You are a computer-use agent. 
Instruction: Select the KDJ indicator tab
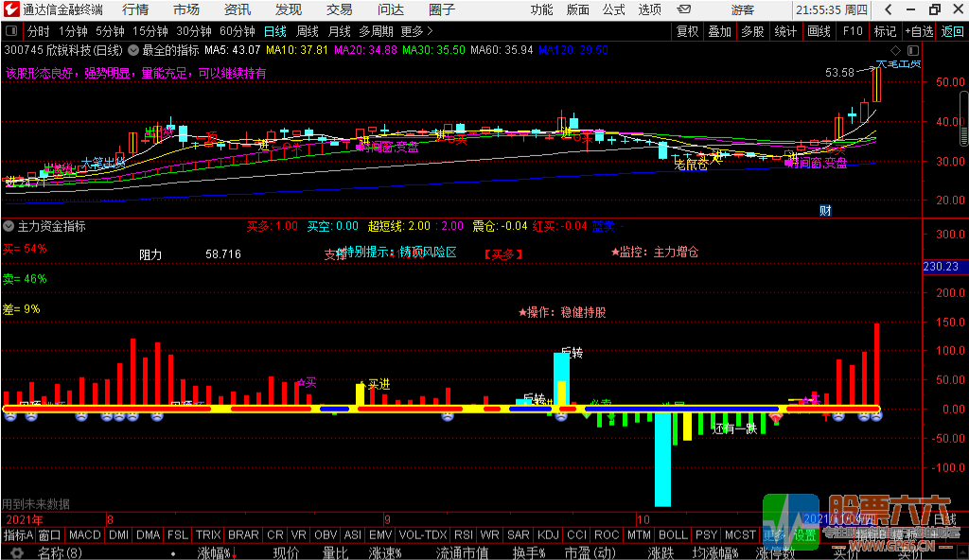tap(548, 535)
